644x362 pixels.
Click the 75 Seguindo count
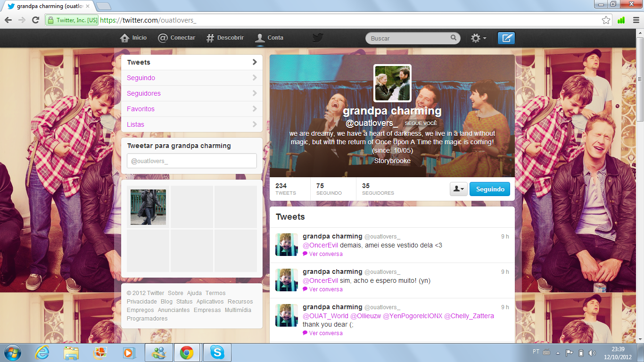point(329,189)
